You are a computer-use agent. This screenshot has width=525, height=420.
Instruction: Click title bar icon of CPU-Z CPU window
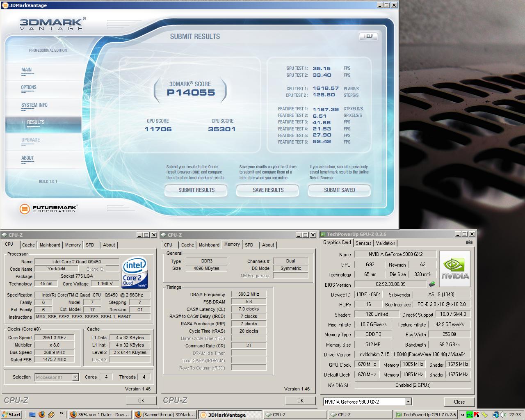(5, 235)
